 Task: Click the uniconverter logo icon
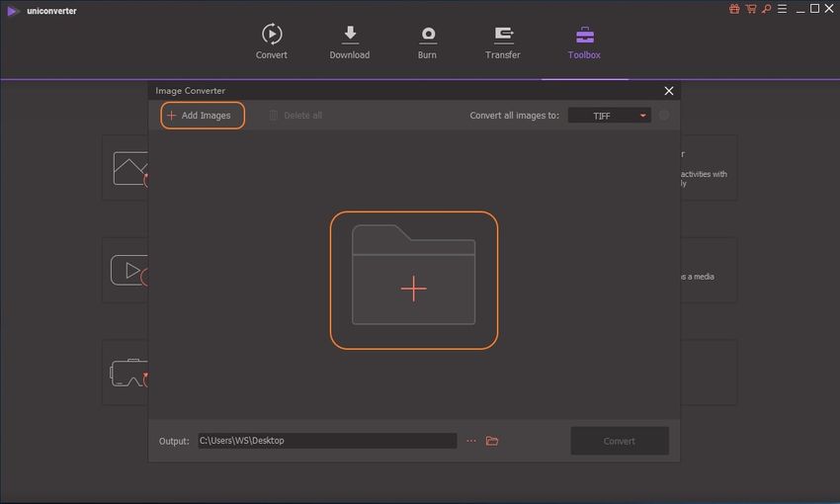tap(12, 10)
